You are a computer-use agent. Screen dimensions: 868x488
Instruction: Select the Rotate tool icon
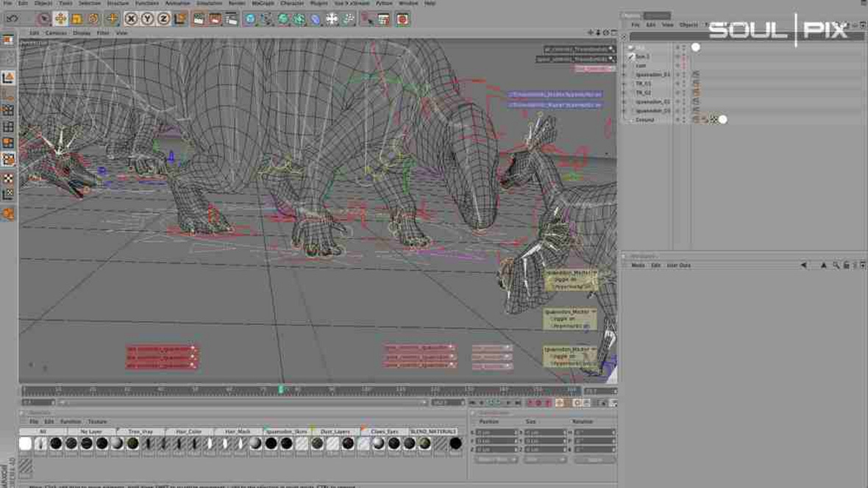[x=94, y=19]
